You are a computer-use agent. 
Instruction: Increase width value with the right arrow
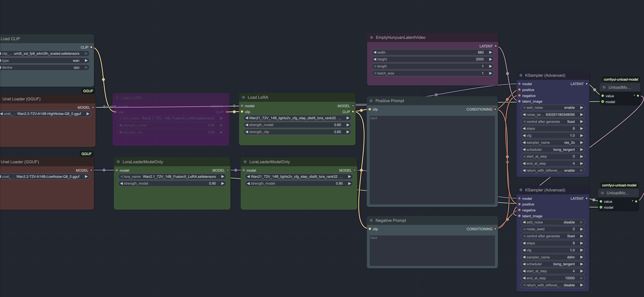tap(491, 52)
